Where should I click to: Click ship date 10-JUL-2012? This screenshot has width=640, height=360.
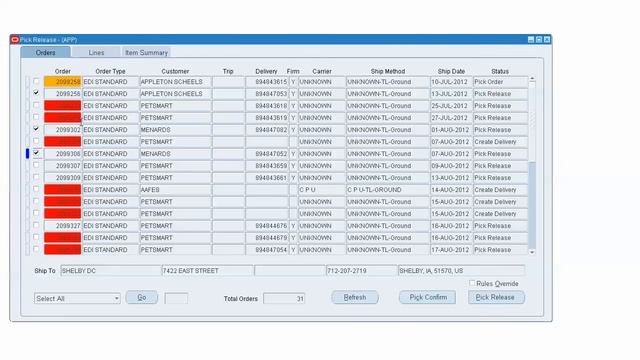coord(451,82)
